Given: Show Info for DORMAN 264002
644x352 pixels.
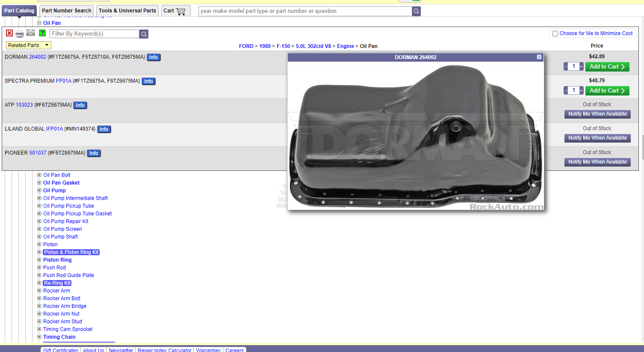Looking at the screenshot, I should (154, 57).
